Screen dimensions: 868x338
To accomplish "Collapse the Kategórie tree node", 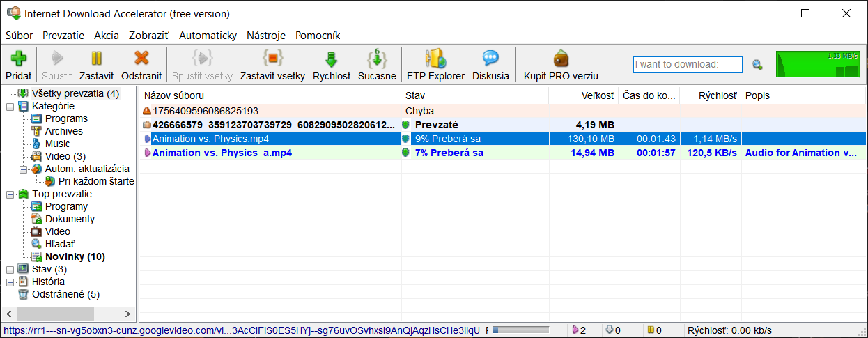I will [10, 107].
